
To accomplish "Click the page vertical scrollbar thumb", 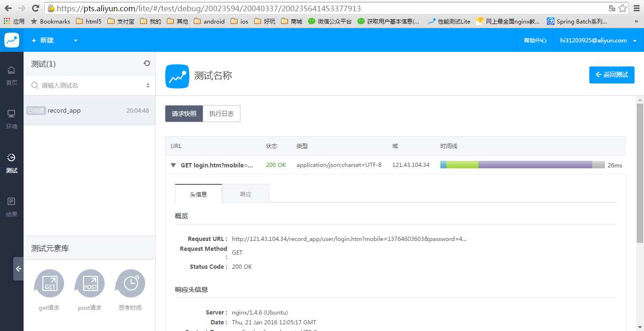I will (640, 173).
